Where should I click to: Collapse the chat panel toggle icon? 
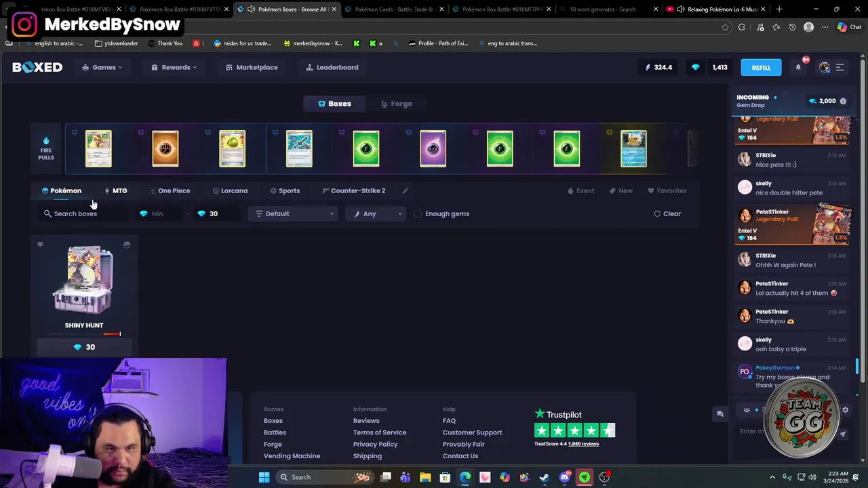(x=719, y=413)
